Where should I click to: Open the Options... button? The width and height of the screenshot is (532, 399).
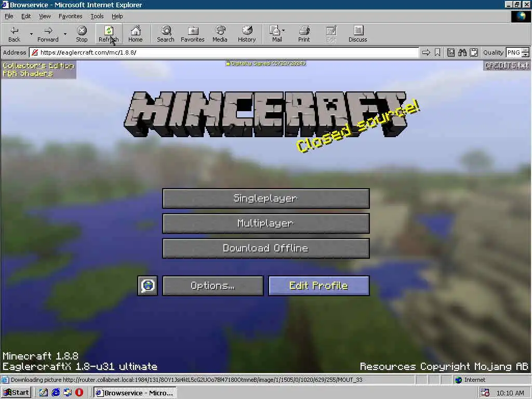coord(212,286)
